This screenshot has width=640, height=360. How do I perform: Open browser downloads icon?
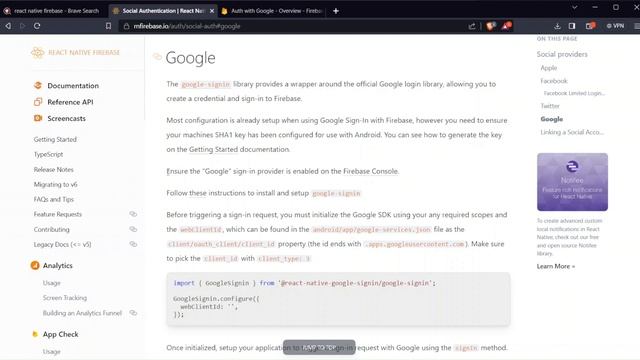[557, 26]
